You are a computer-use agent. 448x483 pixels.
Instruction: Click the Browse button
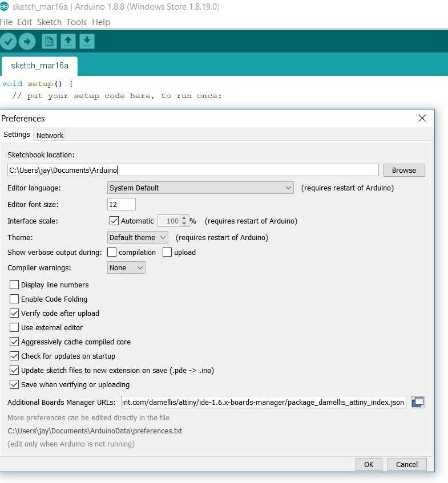[404, 170]
